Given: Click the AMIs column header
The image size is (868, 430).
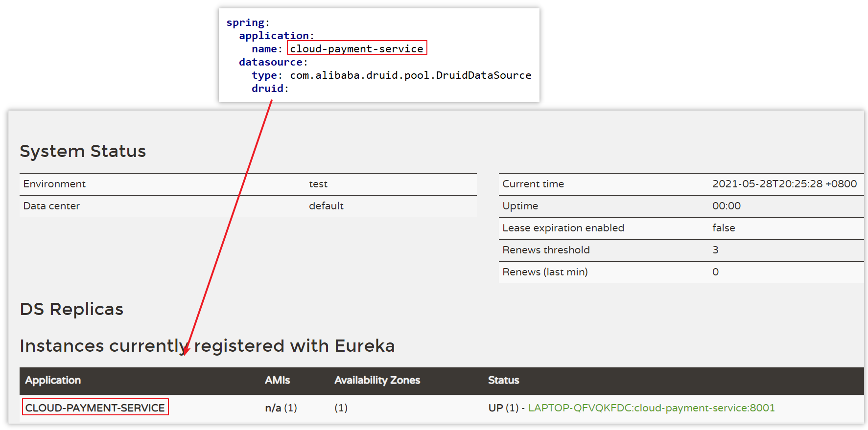Looking at the screenshot, I should 277,380.
